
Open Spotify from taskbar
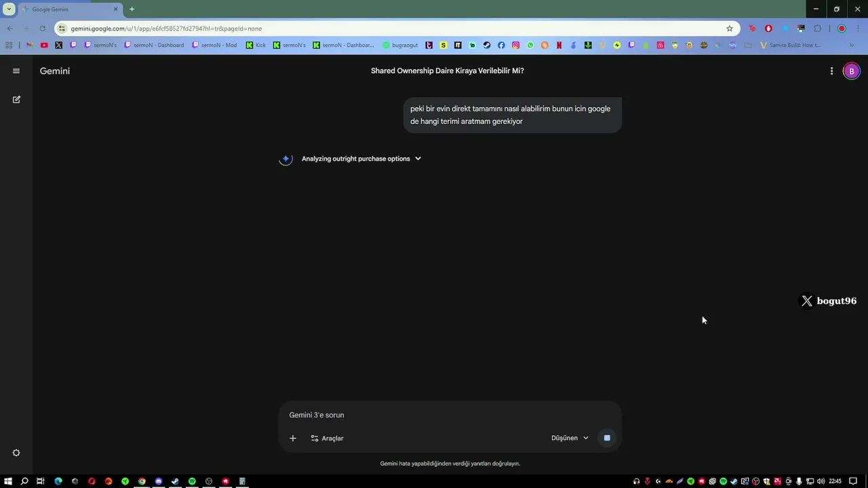[x=192, y=481]
